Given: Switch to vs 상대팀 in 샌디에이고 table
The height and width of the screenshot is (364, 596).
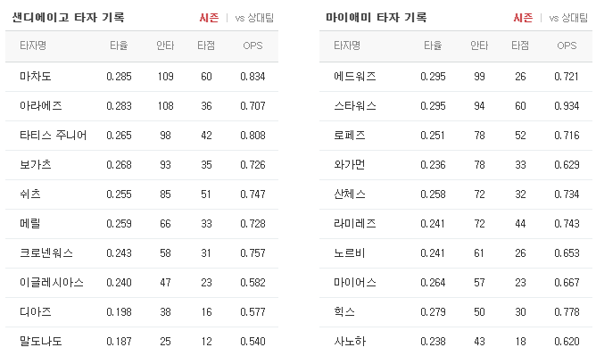Looking at the screenshot, I should click(254, 18).
